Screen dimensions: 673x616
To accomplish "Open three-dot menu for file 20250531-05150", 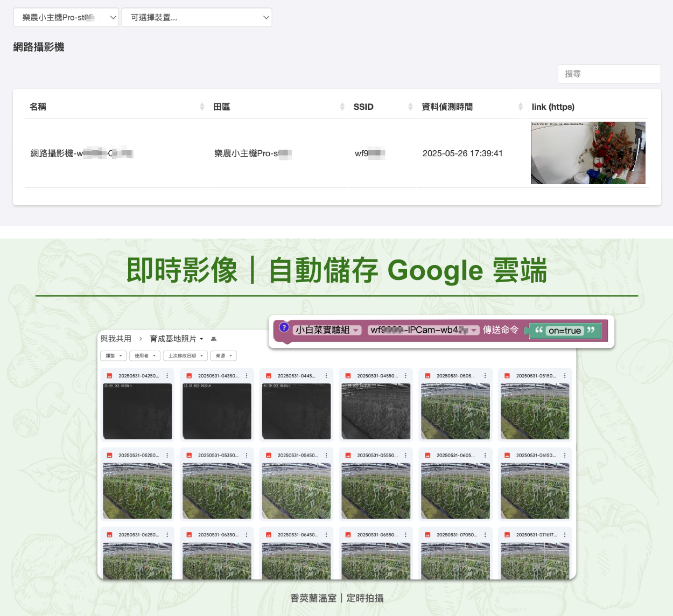I will [565, 376].
